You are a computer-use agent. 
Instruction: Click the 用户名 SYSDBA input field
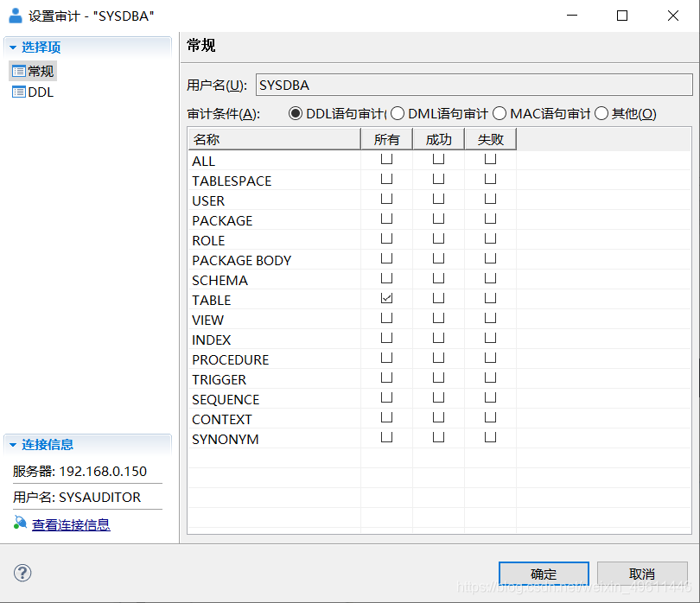point(474,85)
